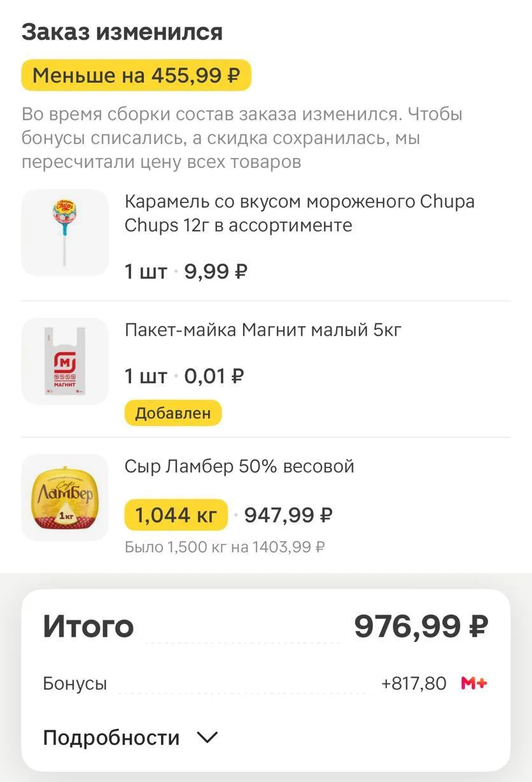Image resolution: width=532 pixels, height=782 pixels.
Task: Tap the Меньше на 455,99 ₽ badge
Action: (136, 76)
